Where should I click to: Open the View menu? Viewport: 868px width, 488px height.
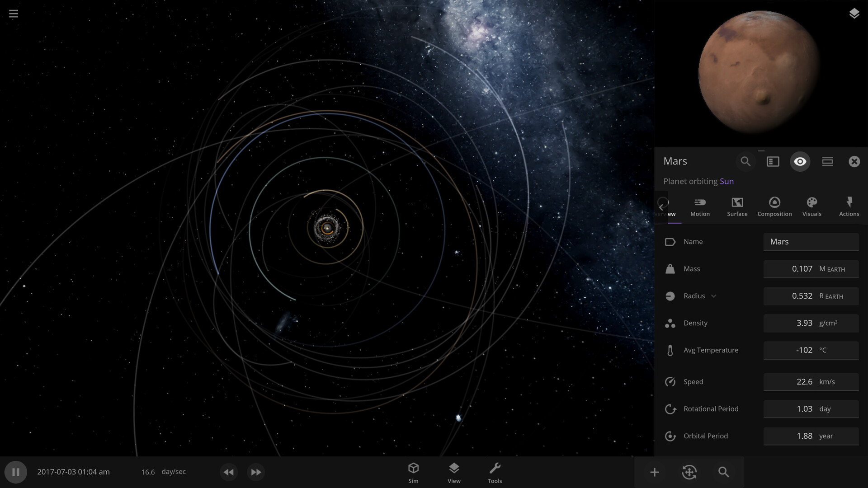(454, 473)
